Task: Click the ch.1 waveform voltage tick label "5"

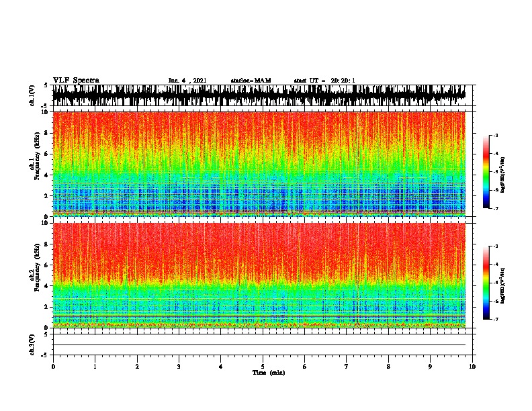Action: coord(47,85)
